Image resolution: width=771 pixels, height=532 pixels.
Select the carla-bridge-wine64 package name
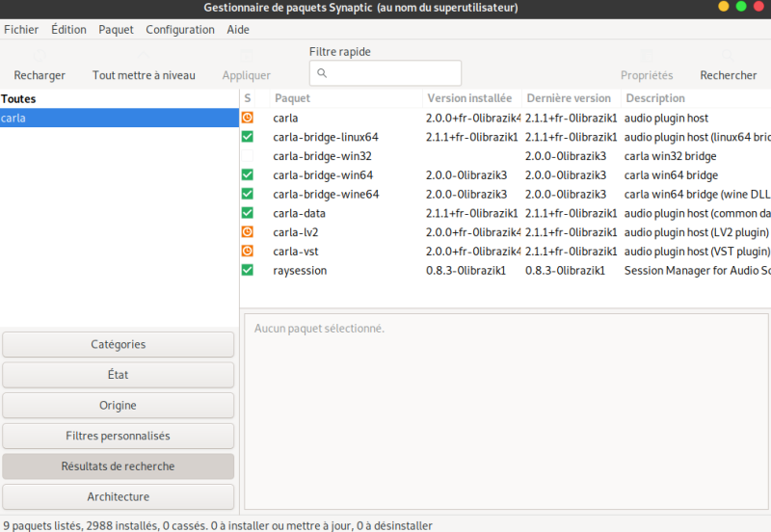(x=326, y=195)
